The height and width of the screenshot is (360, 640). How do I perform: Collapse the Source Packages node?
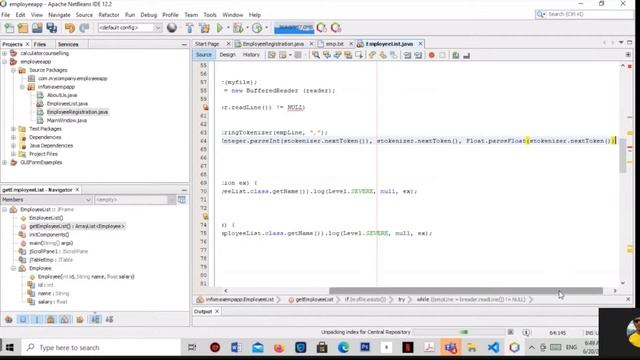(13, 70)
